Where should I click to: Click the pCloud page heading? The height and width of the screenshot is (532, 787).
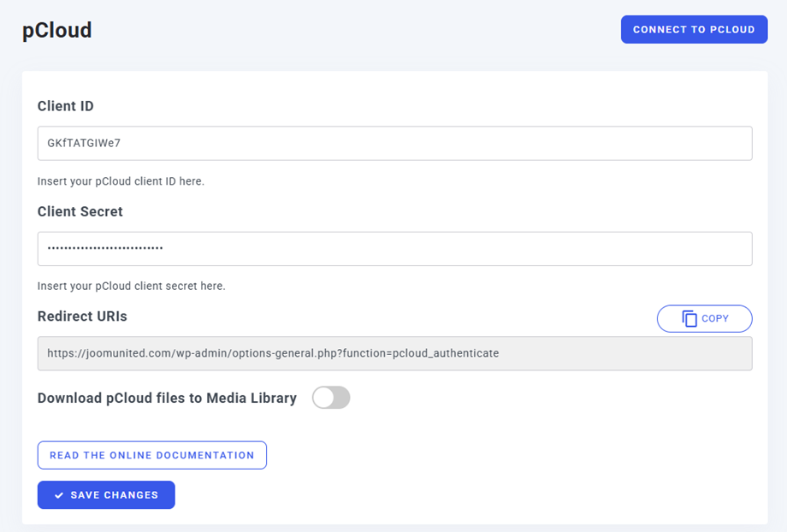click(56, 30)
